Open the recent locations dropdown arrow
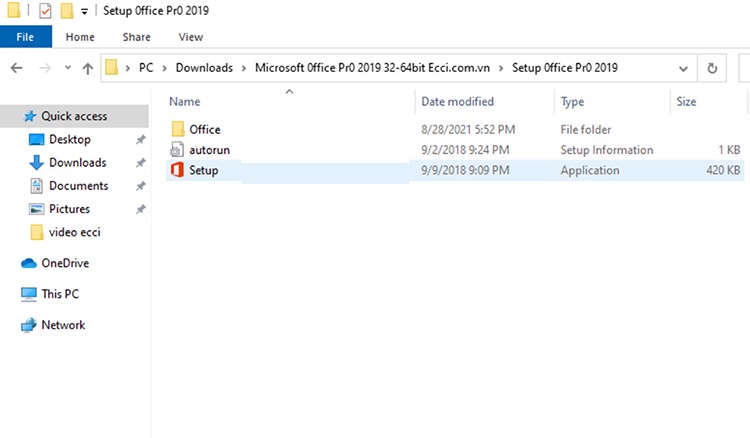750x438 pixels. (68, 67)
